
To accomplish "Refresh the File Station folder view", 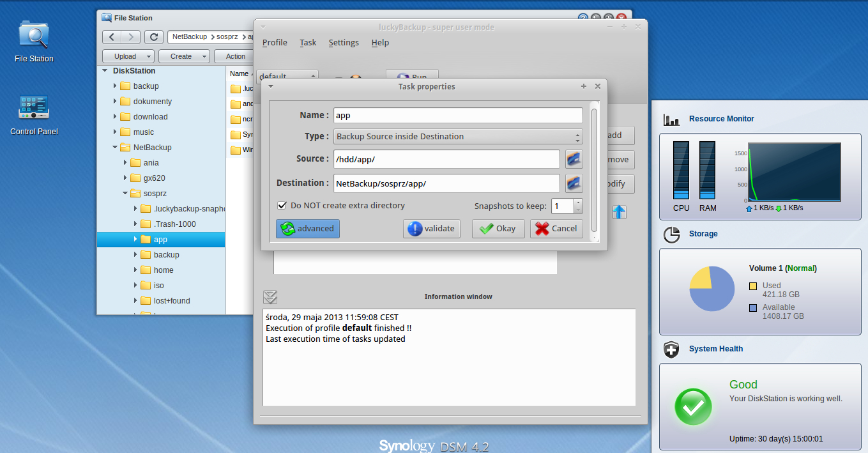I will coord(153,37).
